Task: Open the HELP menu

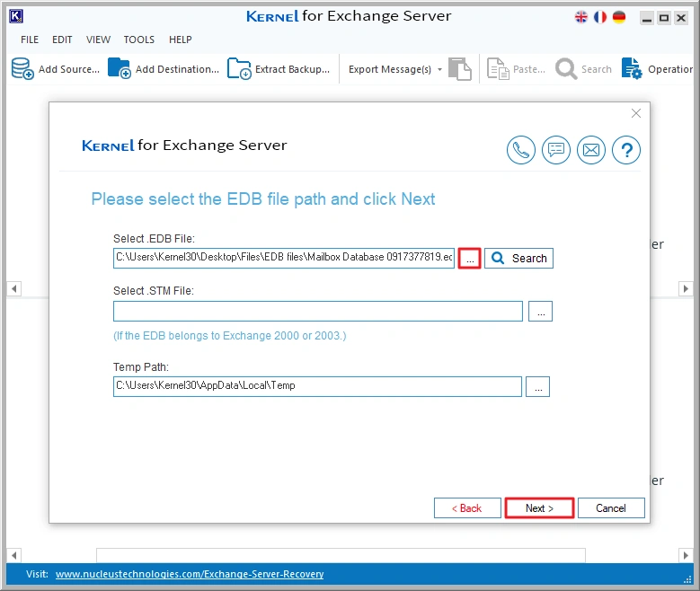Action: (x=181, y=40)
